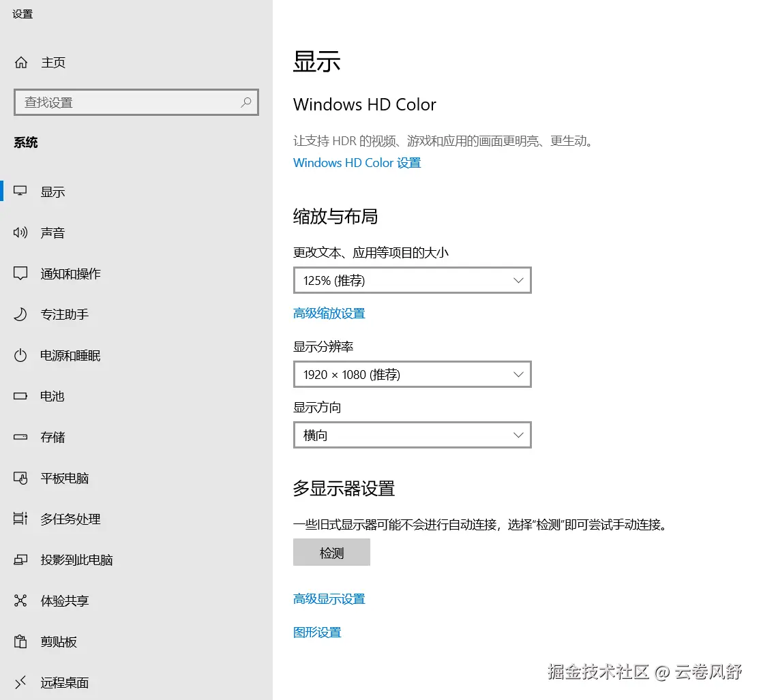Open the 125% (推荐) scaling dropdown
This screenshot has width=761, height=700.
[413, 280]
